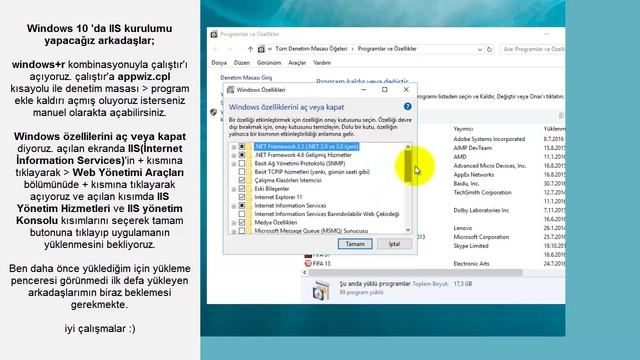Image resolution: width=640 pixels, height=360 pixels.
Task: Click the Ara: Programlar ve Özellikler search box
Action: [x=532, y=49]
